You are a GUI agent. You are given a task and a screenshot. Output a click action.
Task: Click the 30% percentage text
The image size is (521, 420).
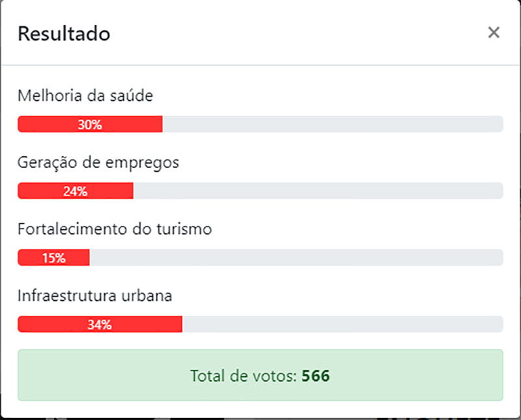[x=90, y=124]
